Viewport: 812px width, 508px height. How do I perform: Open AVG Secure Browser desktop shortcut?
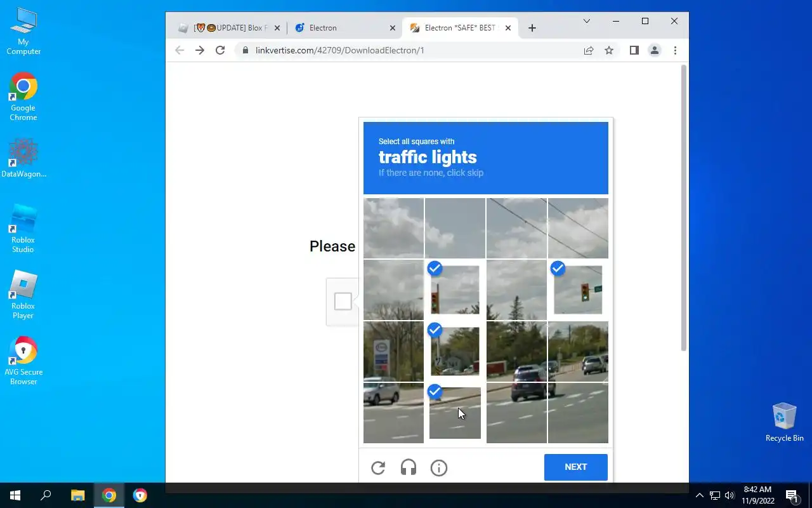pos(23,361)
